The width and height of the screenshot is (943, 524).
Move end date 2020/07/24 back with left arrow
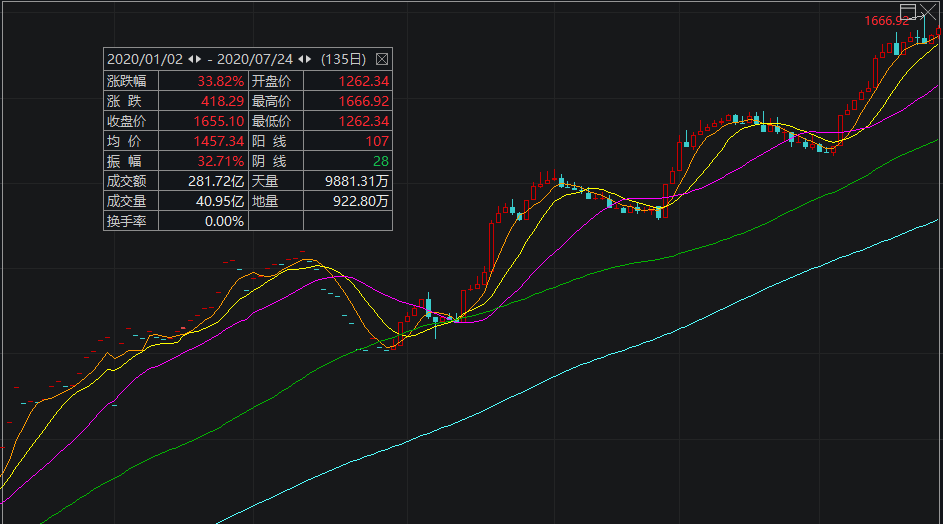tap(301, 59)
